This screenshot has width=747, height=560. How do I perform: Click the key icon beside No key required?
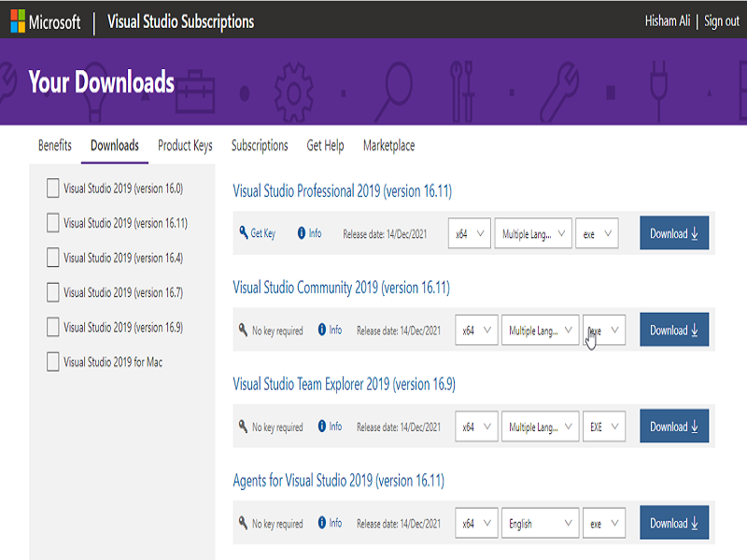pos(241,329)
